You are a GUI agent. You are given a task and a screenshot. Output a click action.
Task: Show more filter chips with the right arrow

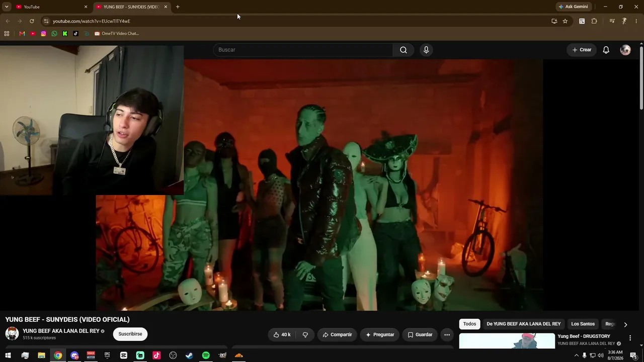pyautogui.click(x=625, y=325)
